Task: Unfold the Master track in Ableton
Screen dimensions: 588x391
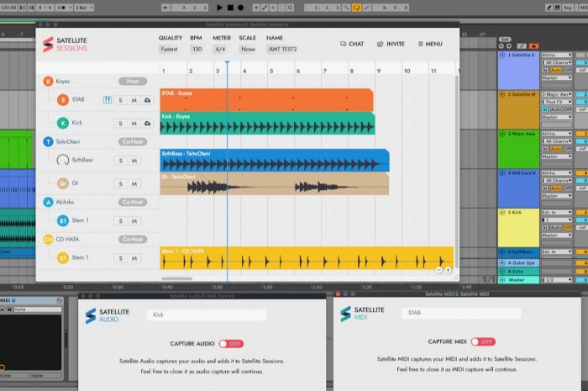Action: (x=502, y=279)
